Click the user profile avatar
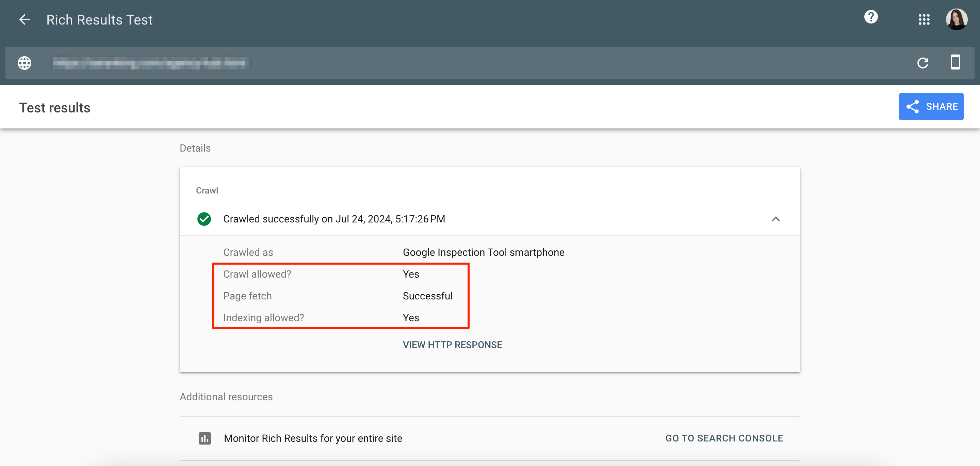Screen dimensions: 980x466 [x=957, y=19]
